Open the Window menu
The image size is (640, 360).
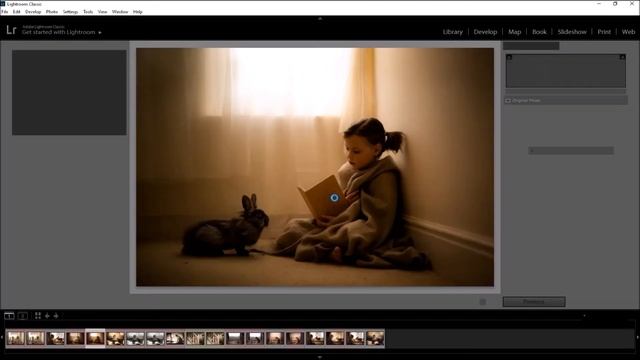tap(120, 12)
